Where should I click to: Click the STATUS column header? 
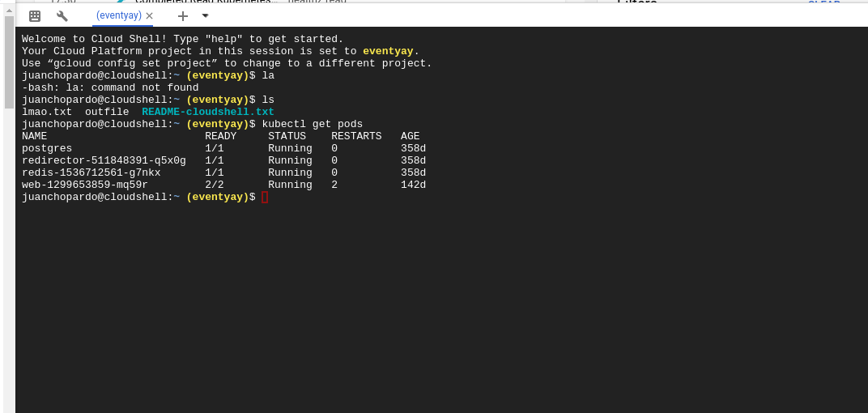click(287, 136)
